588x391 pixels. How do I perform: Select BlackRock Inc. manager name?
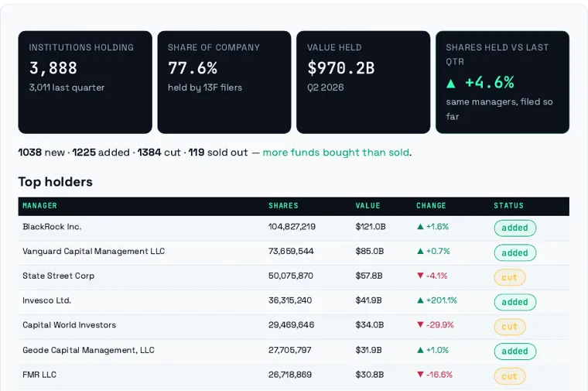click(x=52, y=227)
